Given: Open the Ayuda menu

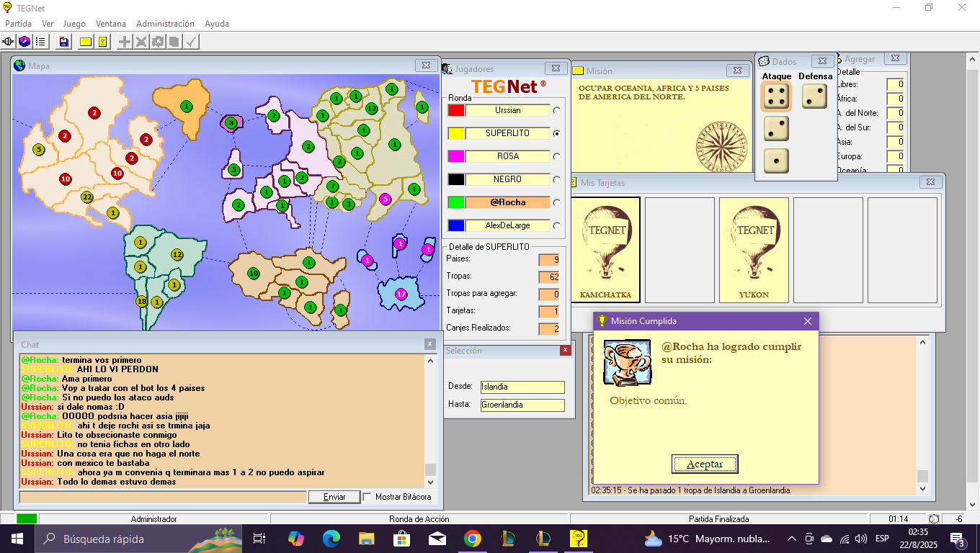Looking at the screenshot, I should tap(217, 24).
